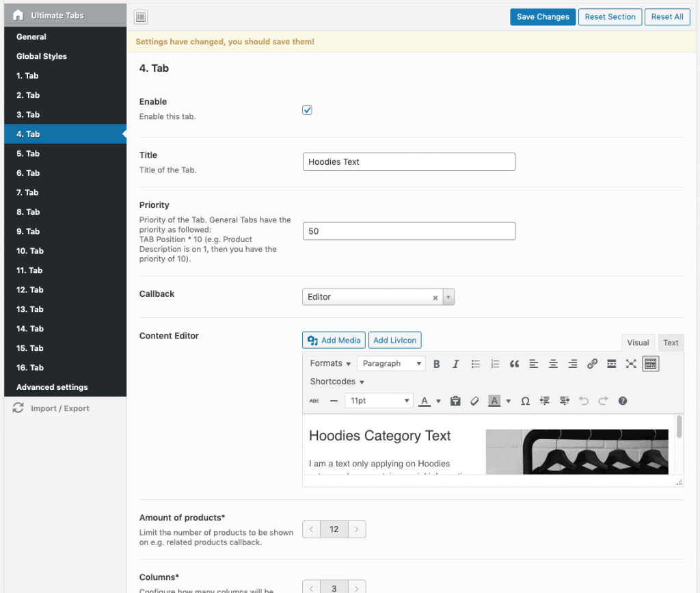Click the Ultimate Tabs home icon
Screen dimensions: 700x593
point(18,15)
